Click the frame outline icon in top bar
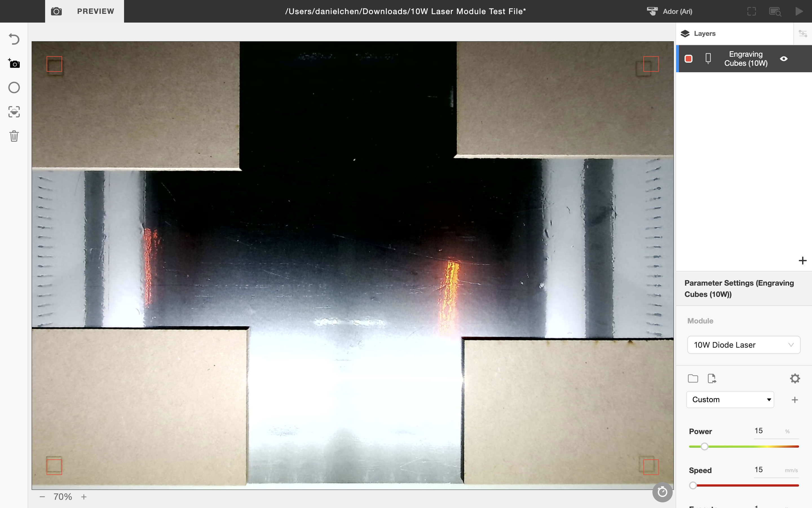812x508 pixels. tap(752, 11)
